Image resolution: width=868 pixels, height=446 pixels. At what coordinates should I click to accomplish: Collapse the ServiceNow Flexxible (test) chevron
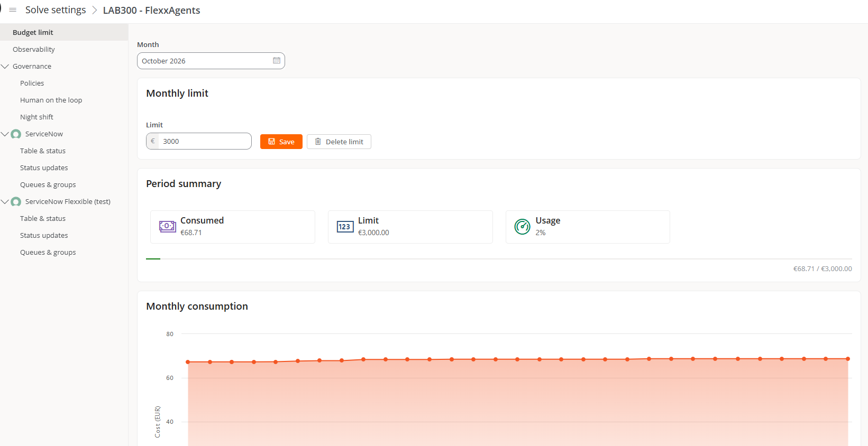[x=5, y=202]
